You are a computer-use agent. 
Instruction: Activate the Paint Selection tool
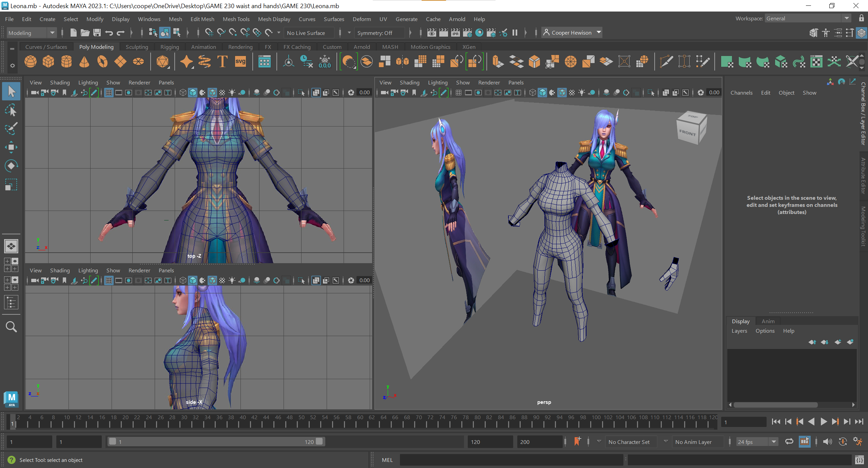point(11,129)
